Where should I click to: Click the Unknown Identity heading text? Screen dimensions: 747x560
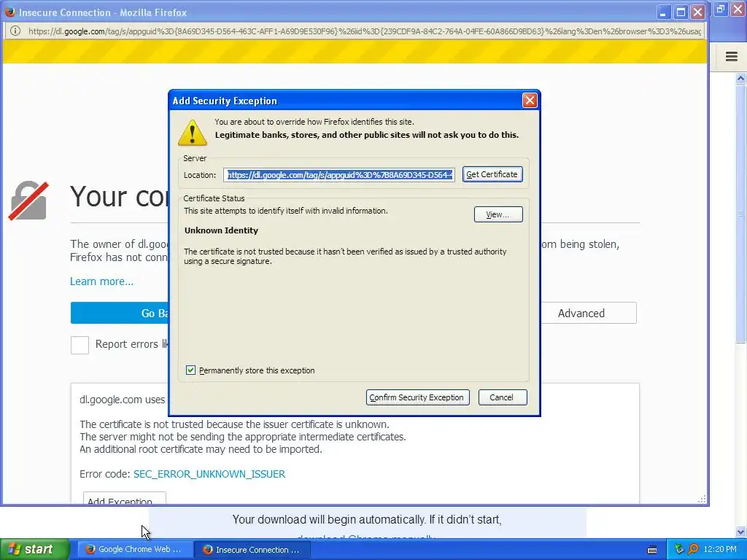(x=221, y=230)
